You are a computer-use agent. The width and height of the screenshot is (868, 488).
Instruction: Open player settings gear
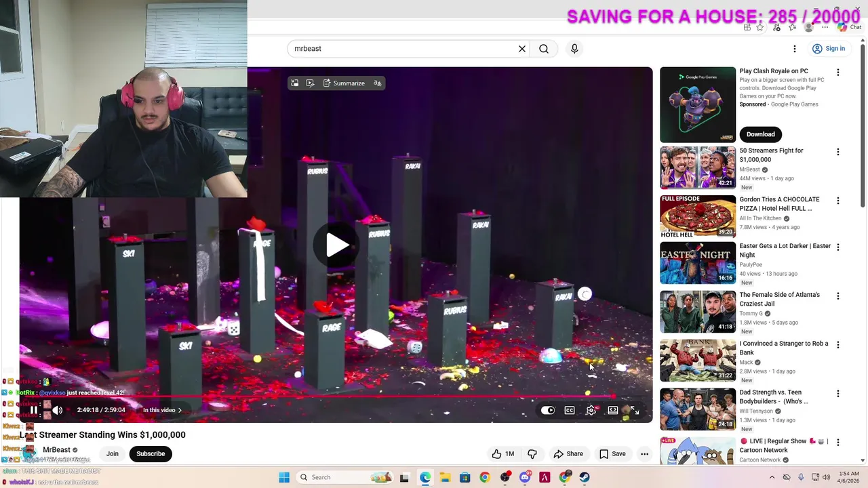[x=591, y=410]
